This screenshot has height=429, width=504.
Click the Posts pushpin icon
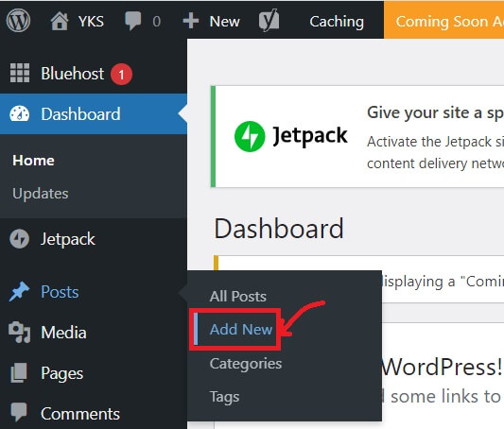19,292
